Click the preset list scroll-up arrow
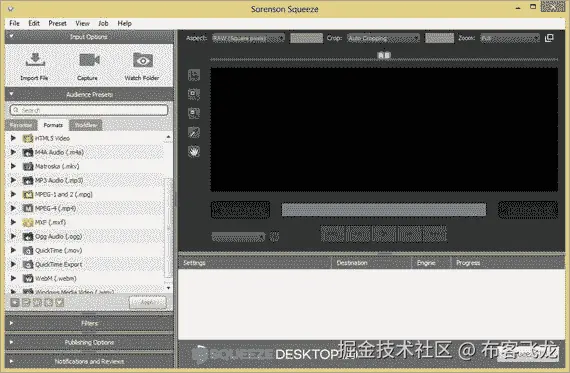Image resolution: width=570 pixels, height=373 pixels. (168, 137)
